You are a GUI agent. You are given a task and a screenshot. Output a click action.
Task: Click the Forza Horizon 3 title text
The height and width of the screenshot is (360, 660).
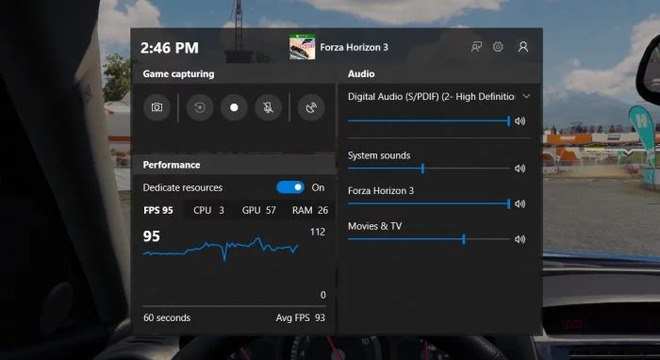pos(354,47)
